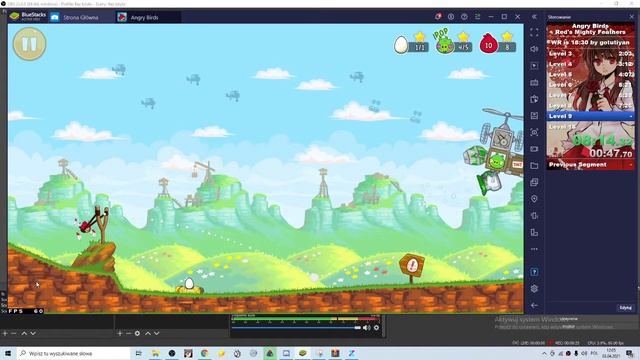
Task: Open the BlueStacks help question-mark icon
Action: (534, 272)
